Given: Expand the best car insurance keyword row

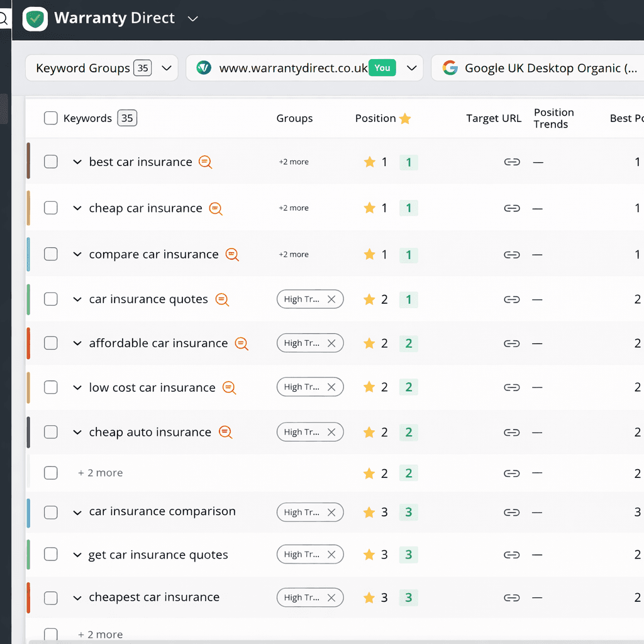Looking at the screenshot, I should click(77, 162).
